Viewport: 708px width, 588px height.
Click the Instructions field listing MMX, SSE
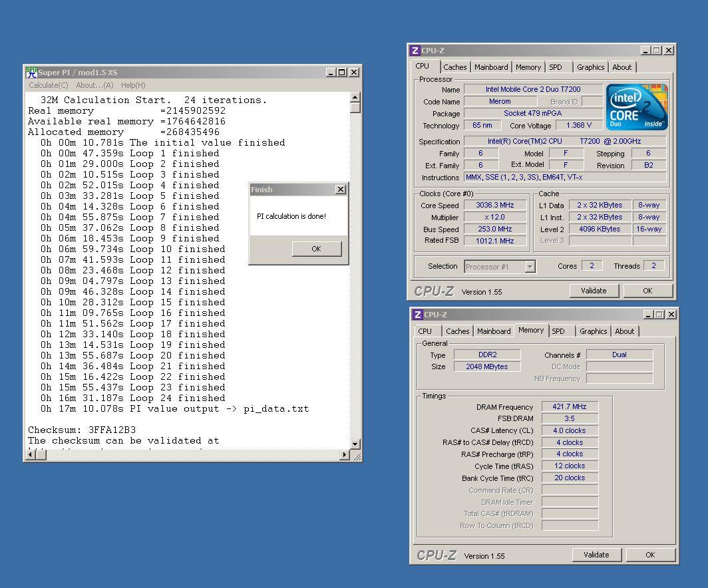566,178
